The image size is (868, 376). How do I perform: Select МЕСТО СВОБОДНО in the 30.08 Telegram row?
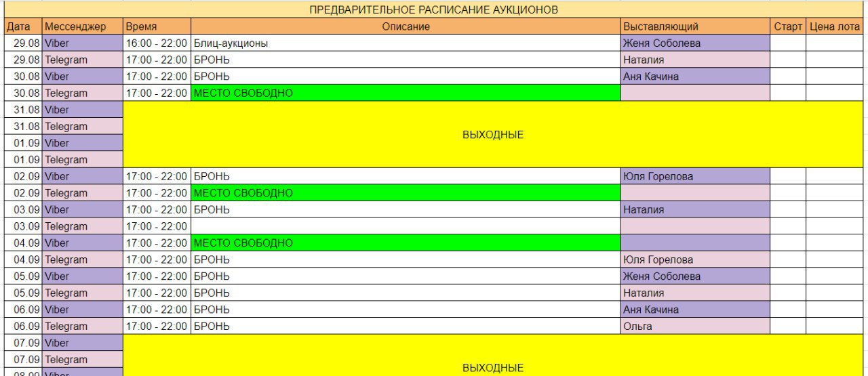406,93
